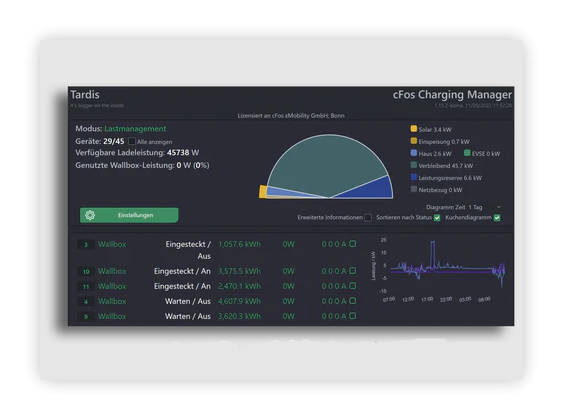Open the Wallbox 3 device link
This screenshot has height=420, width=563.
(x=112, y=244)
